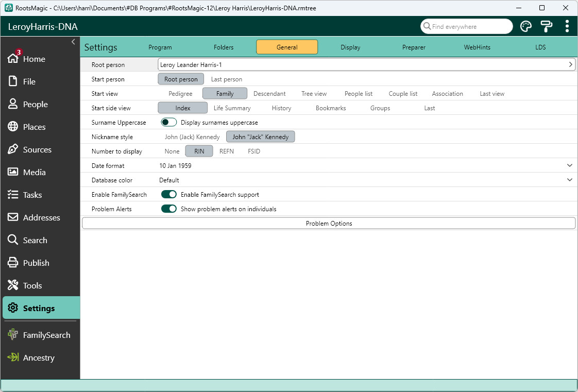The width and height of the screenshot is (578, 392).
Task: Switch to the Program tab
Action: (x=160, y=47)
